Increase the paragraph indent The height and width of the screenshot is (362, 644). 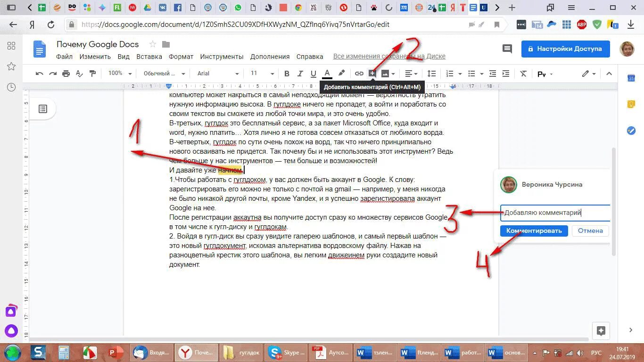[x=506, y=74]
